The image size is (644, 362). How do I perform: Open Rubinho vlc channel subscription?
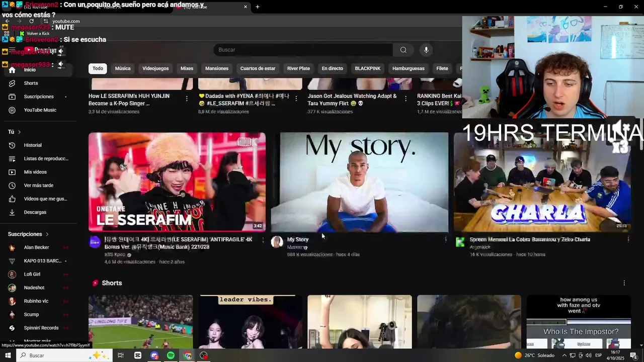coord(39,301)
